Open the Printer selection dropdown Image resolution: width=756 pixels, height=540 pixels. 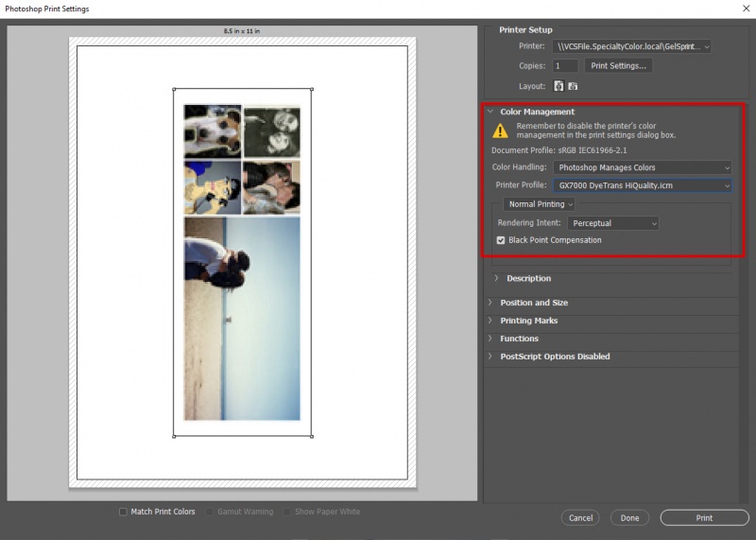pos(633,45)
